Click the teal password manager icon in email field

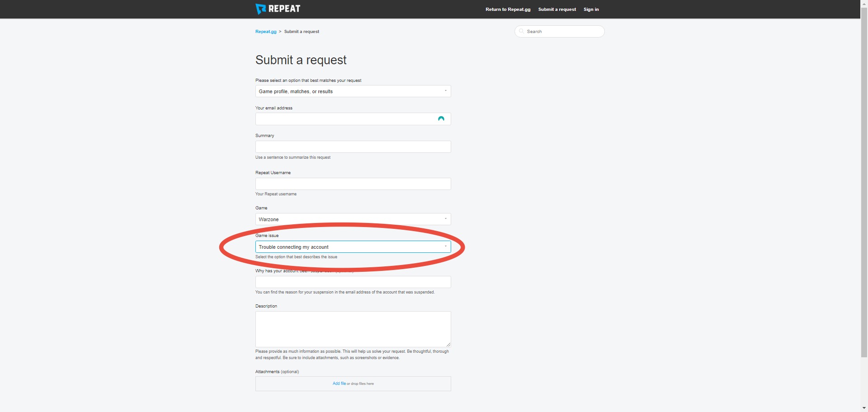point(441,119)
